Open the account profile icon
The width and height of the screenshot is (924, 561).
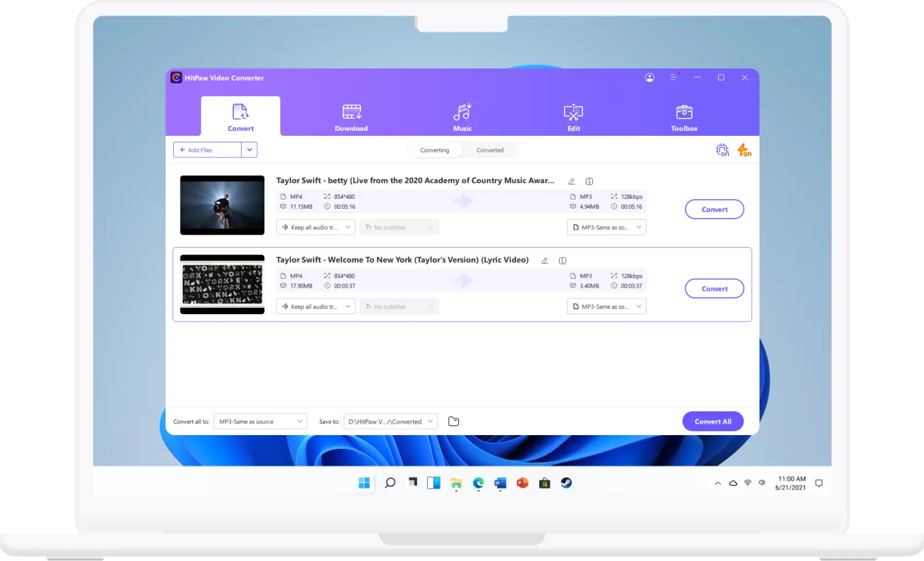(x=650, y=77)
